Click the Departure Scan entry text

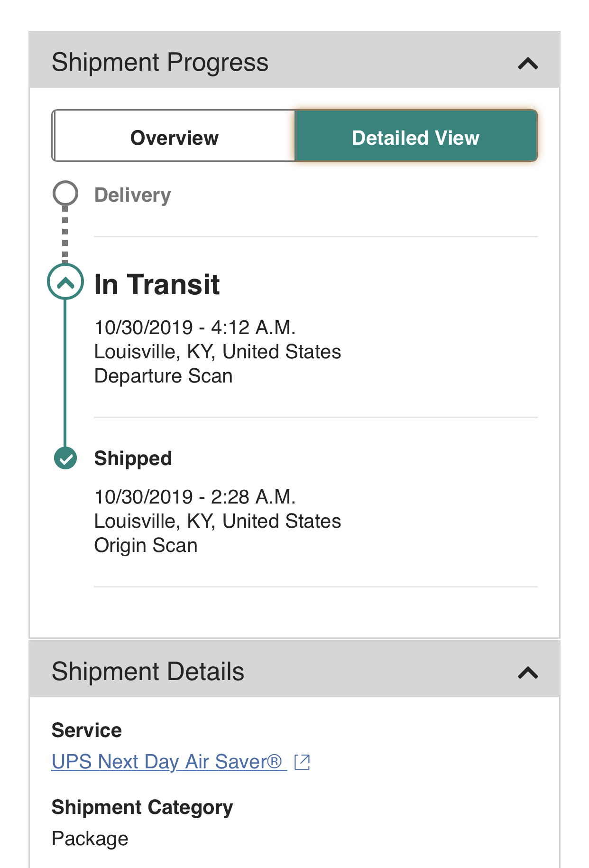(x=163, y=376)
